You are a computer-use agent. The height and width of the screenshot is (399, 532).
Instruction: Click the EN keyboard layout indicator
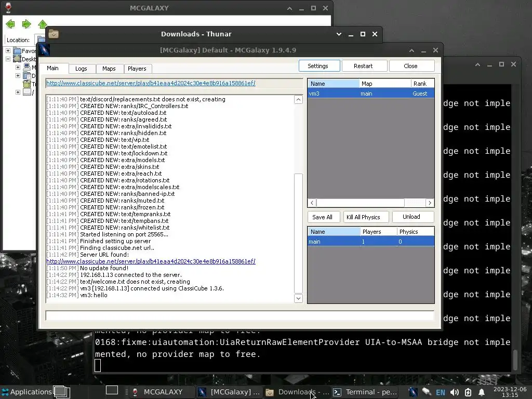coord(441,393)
